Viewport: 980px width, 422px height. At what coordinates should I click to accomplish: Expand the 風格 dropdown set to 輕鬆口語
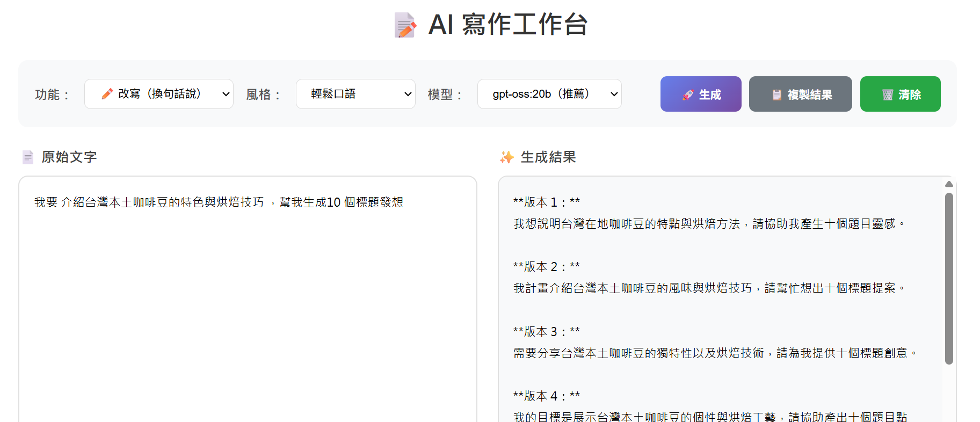355,94
